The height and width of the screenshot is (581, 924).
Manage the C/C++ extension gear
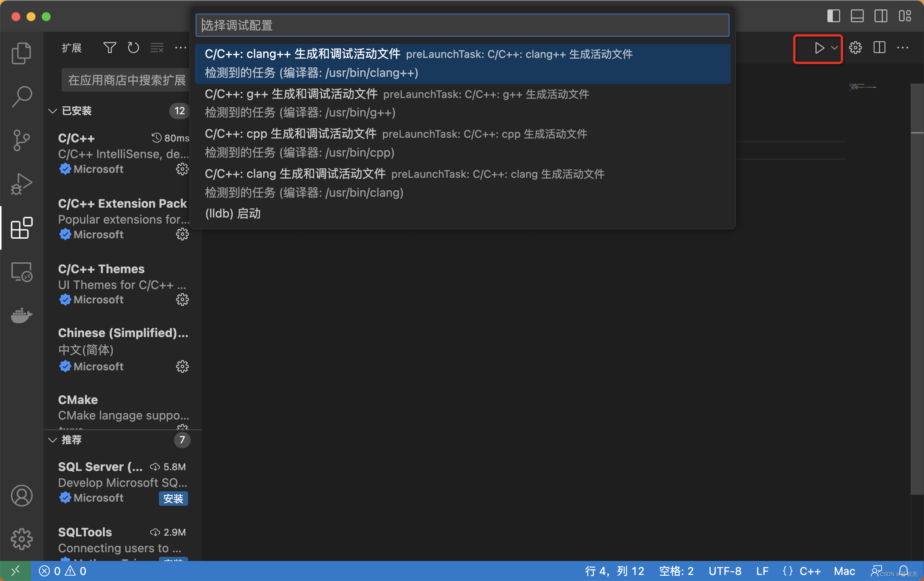(182, 169)
